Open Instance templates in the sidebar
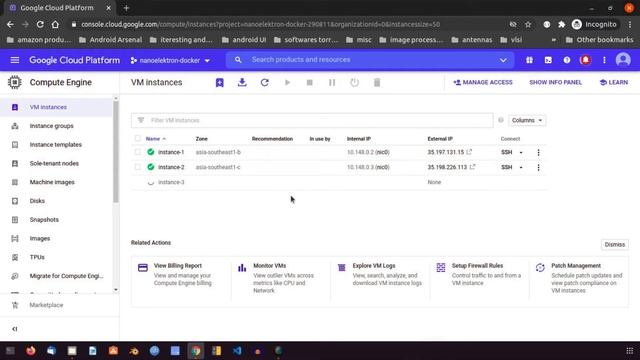 pos(56,144)
